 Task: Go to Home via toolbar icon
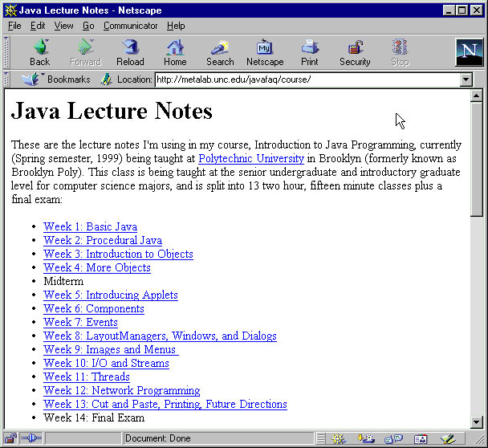pyautogui.click(x=175, y=52)
